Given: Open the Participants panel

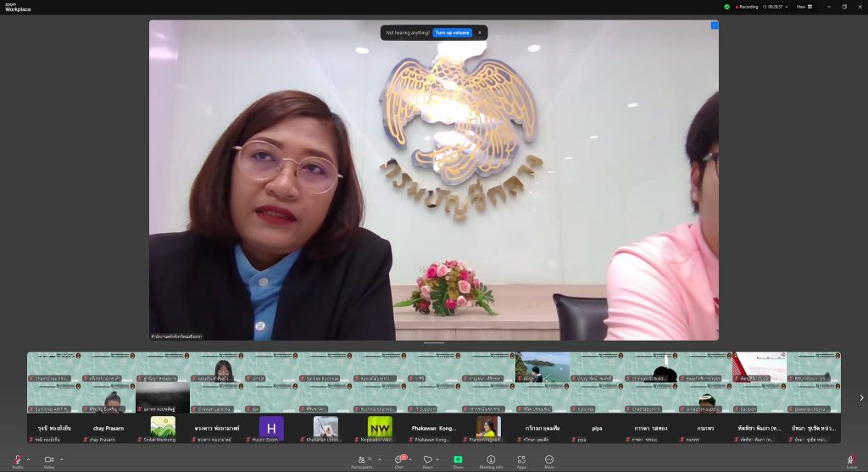Looking at the screenshot, I should 361,462.
